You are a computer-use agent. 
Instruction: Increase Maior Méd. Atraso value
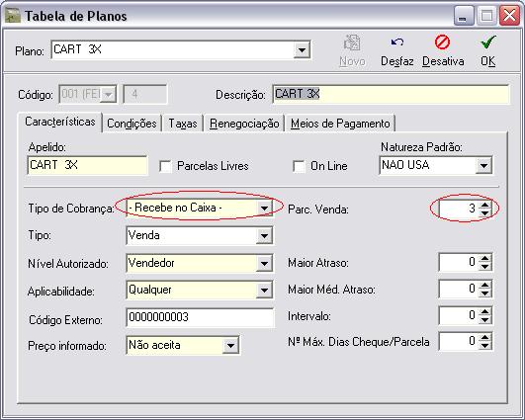tap(484, 286)
